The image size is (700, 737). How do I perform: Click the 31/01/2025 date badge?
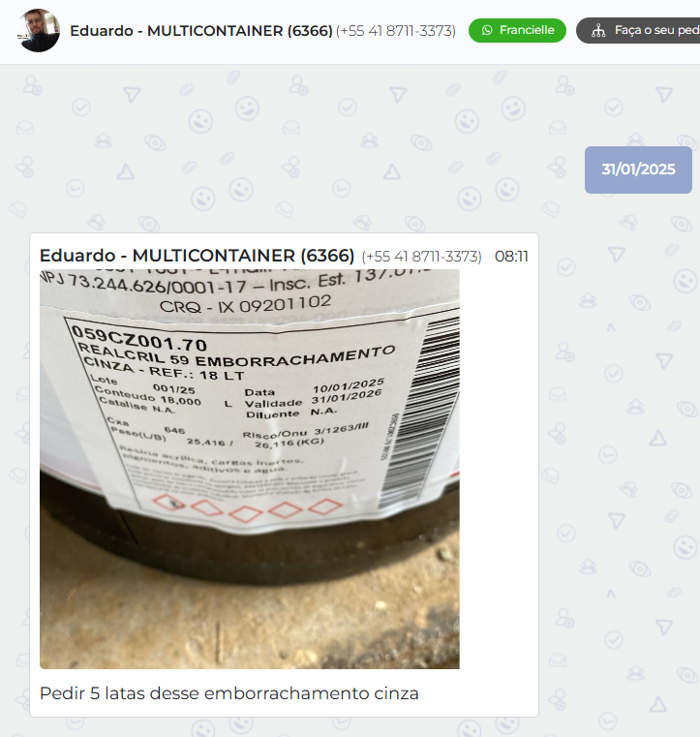pos(638,169)
